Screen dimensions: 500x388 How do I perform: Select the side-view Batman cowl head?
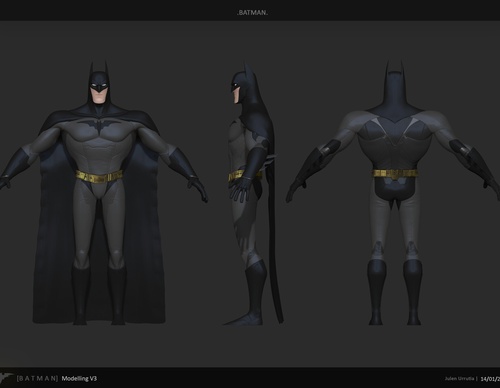(x=243, y=85)
